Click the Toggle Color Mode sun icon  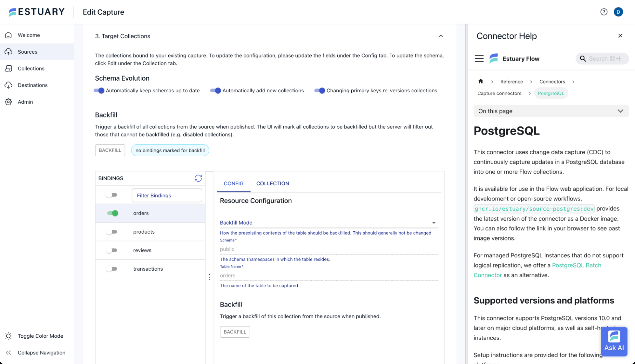click(x=9, y=336)
